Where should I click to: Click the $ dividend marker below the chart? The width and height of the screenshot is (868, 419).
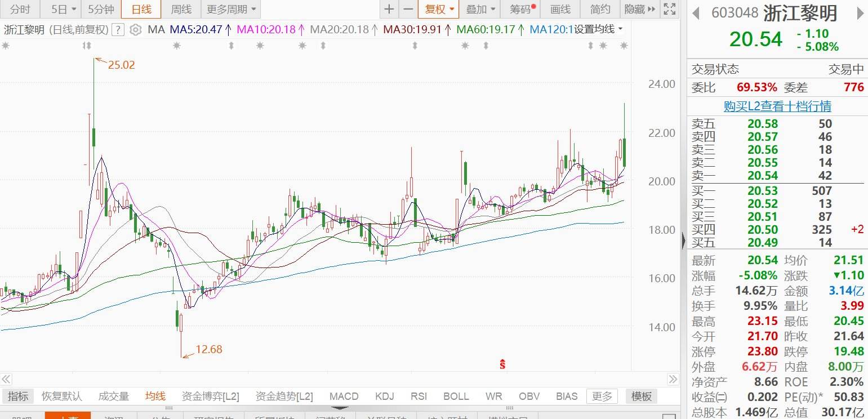pos(502,364)
